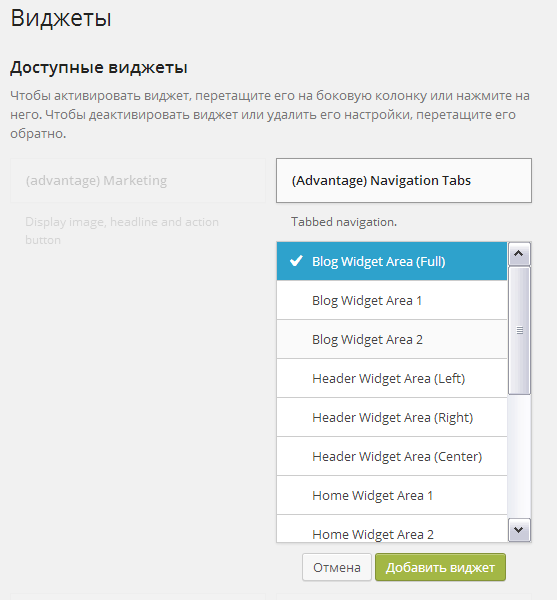
Task: Click the Отмена button
Action: click(337, 567)
